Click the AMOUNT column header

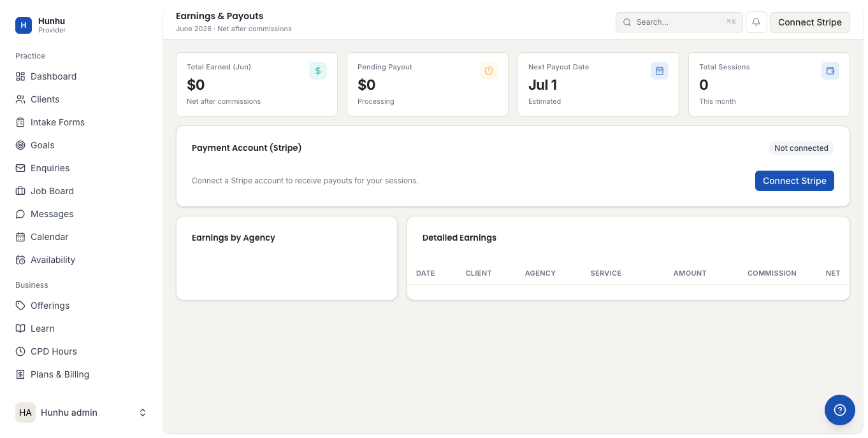coord(690,273)
